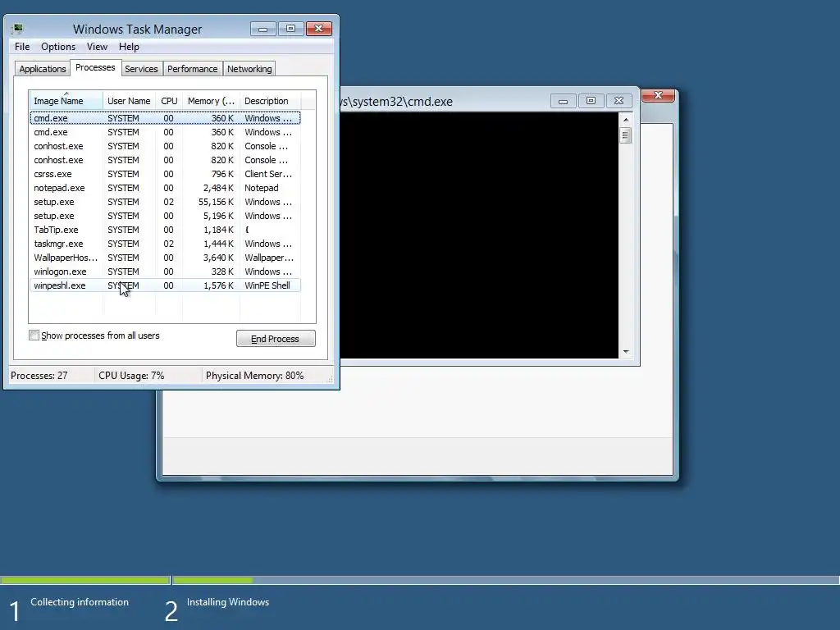Select the taskmgr.exe process row
The height and width of the screenshot is (630, 840).
coord(165,244)
